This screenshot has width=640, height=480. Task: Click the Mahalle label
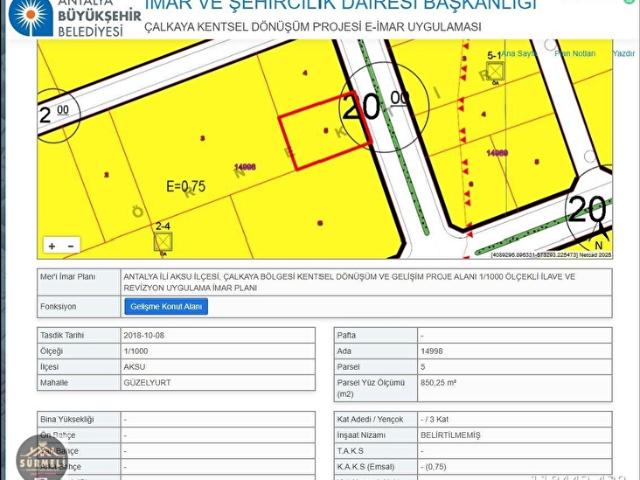coord(54,383)
